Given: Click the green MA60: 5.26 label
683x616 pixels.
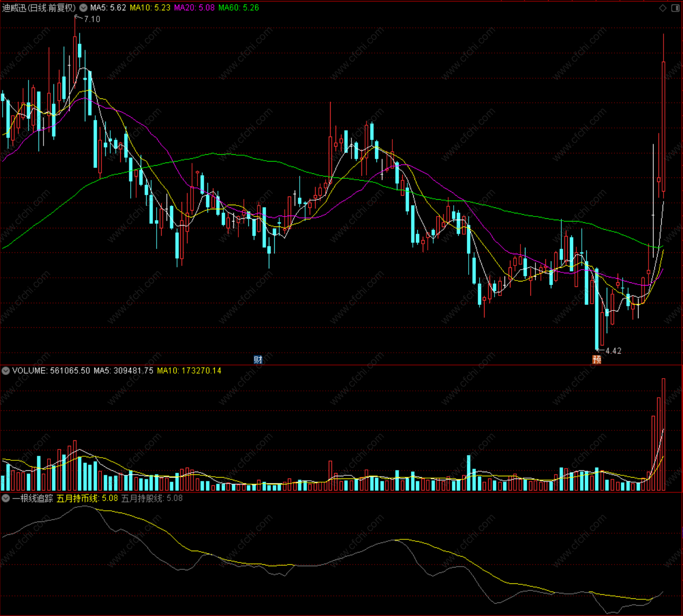Looking at the screenshot, I should coord(239,8).
